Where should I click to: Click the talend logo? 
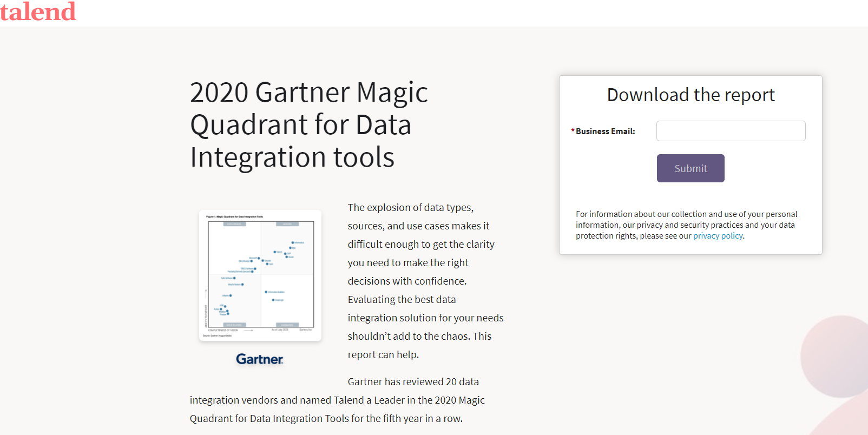(x=38, y=11)
